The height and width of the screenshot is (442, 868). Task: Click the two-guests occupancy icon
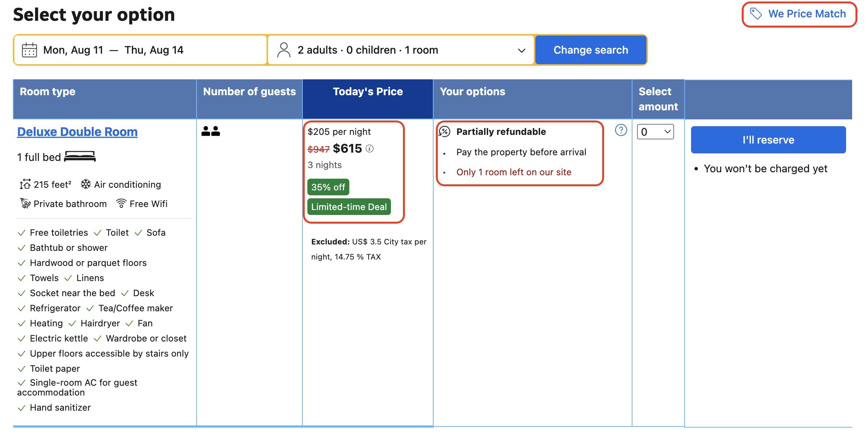(x=211, y=131)
